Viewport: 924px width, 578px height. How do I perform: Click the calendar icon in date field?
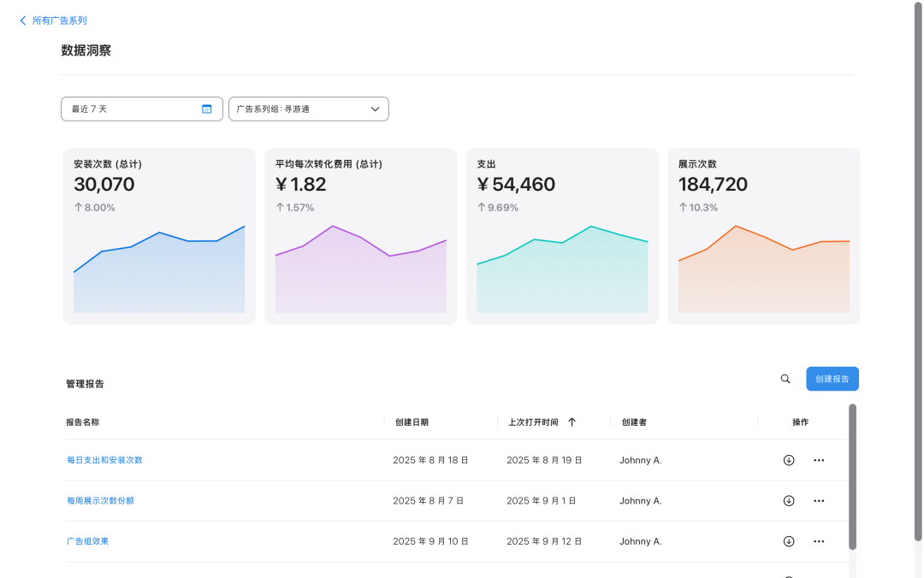(x=206, y=109)
